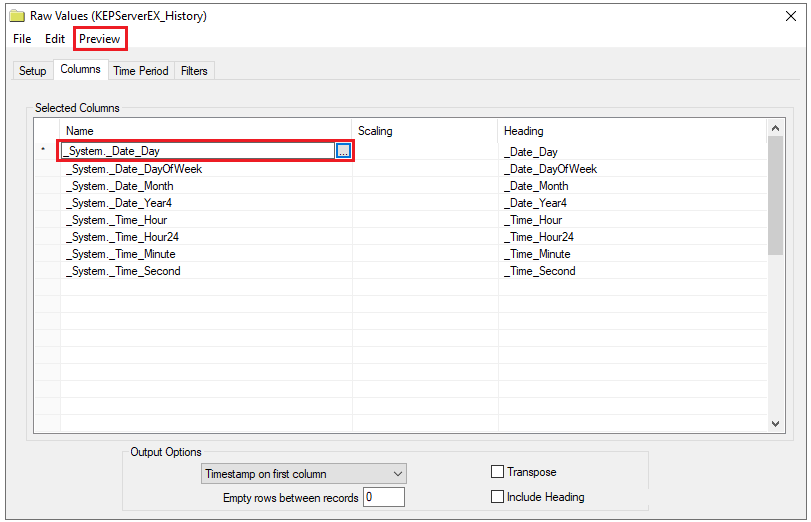This screenshot has height=522, width=811.
Task: Click the Empty rows between records field
Action: (384, 497)
